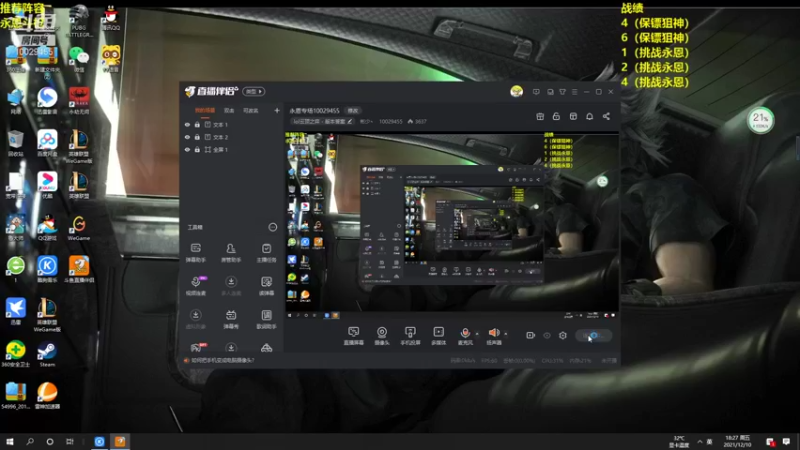Screen dimensions: 800x450
Task: Open the 弹幕助手 danmaku helper tool
Action: pyautogui.click(x=195, y=253)
